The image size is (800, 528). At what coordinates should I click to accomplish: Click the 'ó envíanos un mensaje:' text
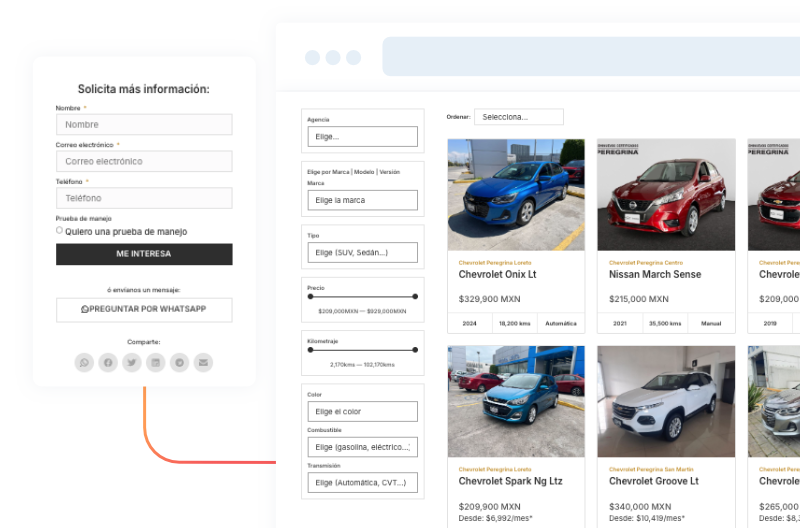(144, 290)
